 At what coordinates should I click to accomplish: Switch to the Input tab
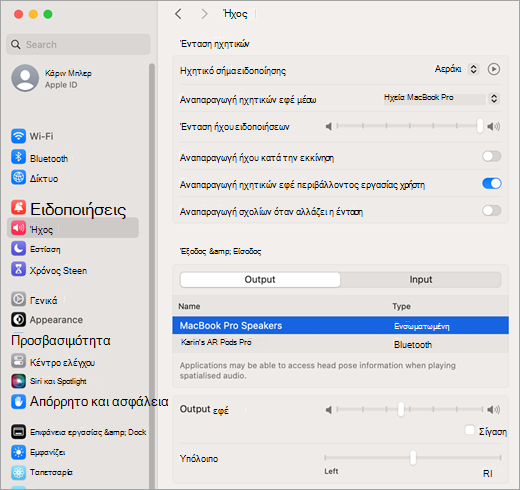(x=421, y=279)
